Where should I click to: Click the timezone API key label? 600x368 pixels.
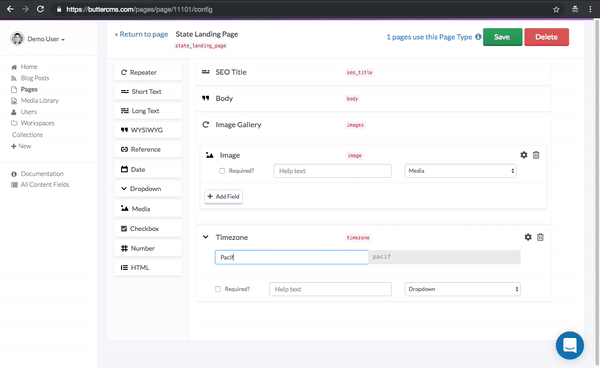[x=358, y=238]
